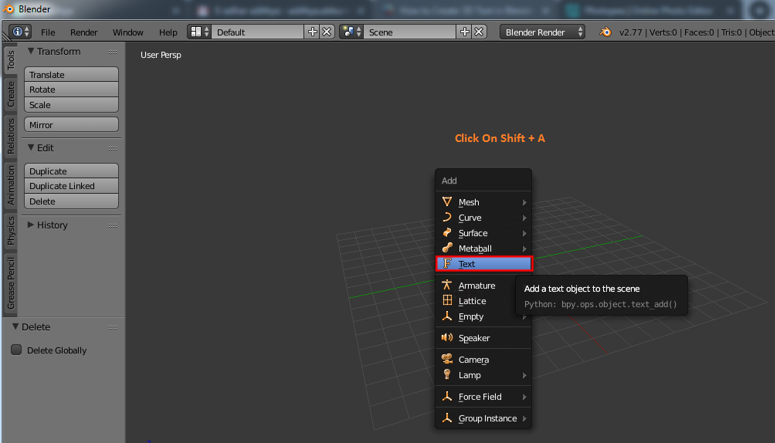The height and width of the screenshot is (443, 775).
Task: Click the Group Instance icon
Action: (x=447, y=418)
